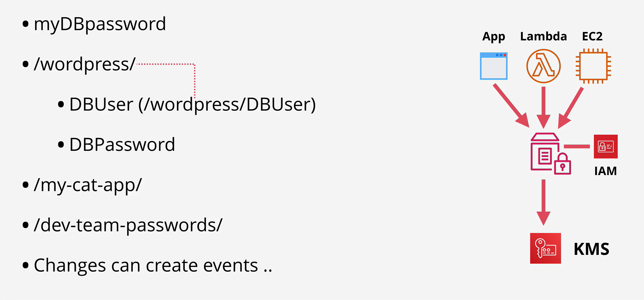Click the IAM label text
This screenshot has height=300, width=644.
[606, 171]
